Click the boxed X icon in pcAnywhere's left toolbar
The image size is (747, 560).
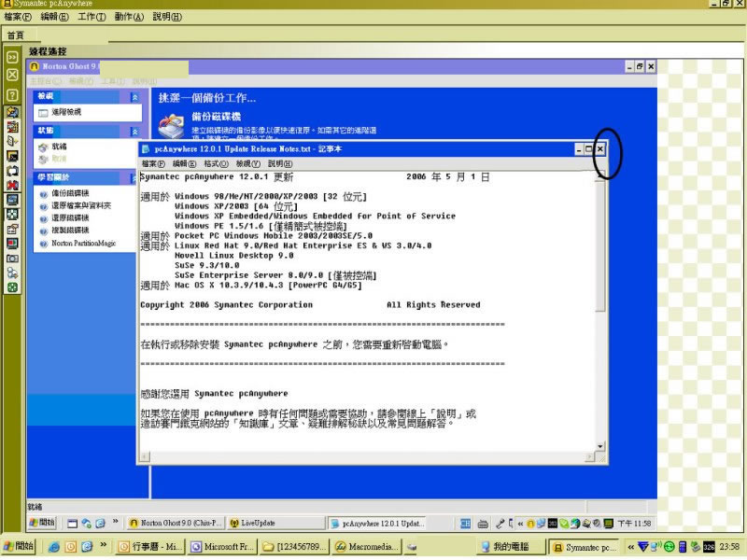12,75
